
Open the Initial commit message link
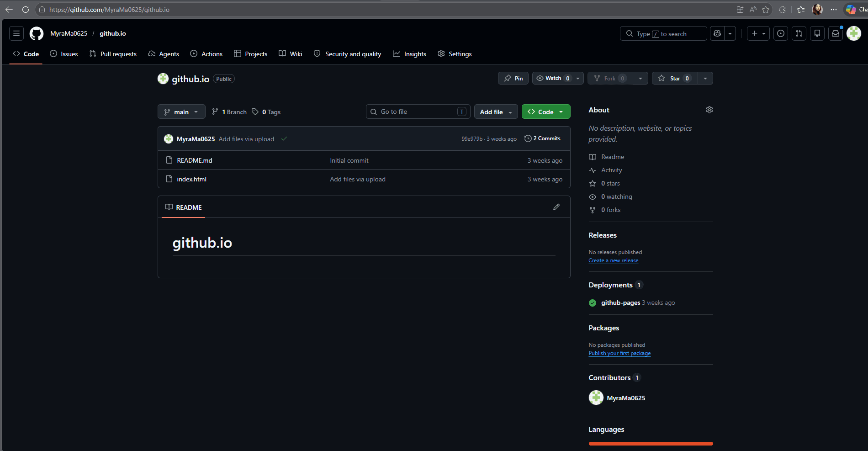[349, 160]
